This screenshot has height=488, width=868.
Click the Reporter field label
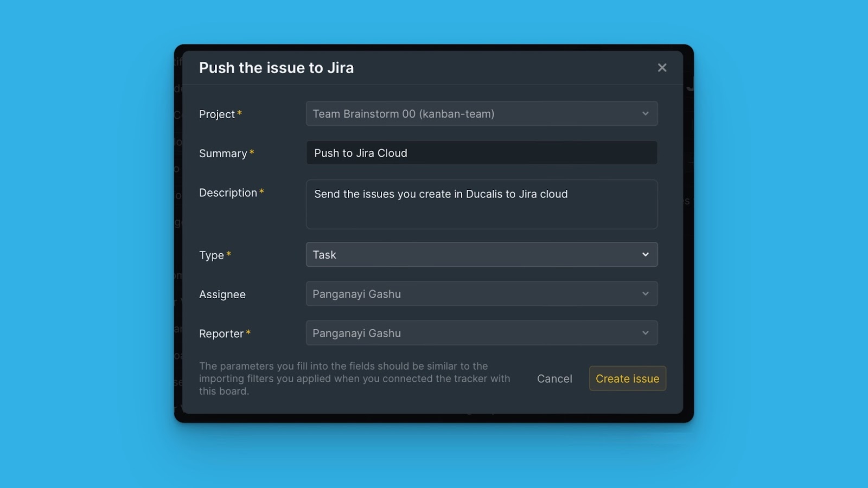coord(221,334)
